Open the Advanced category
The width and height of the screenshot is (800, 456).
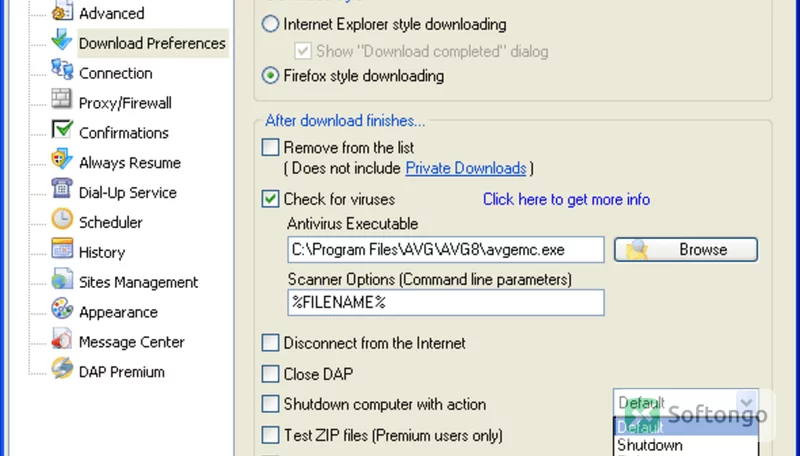[x=111, y=13]
